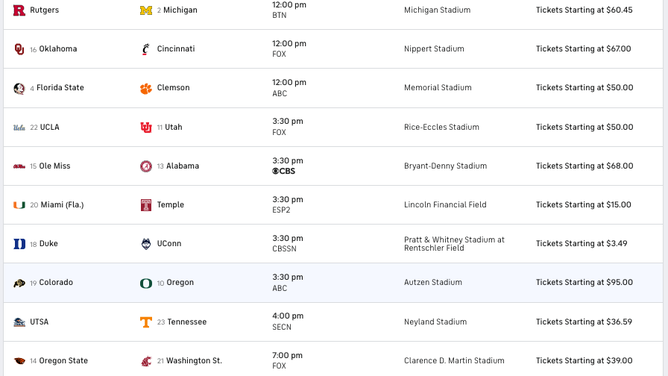
Task: Open the Florida State team link
Action: [x=60, y=88]
